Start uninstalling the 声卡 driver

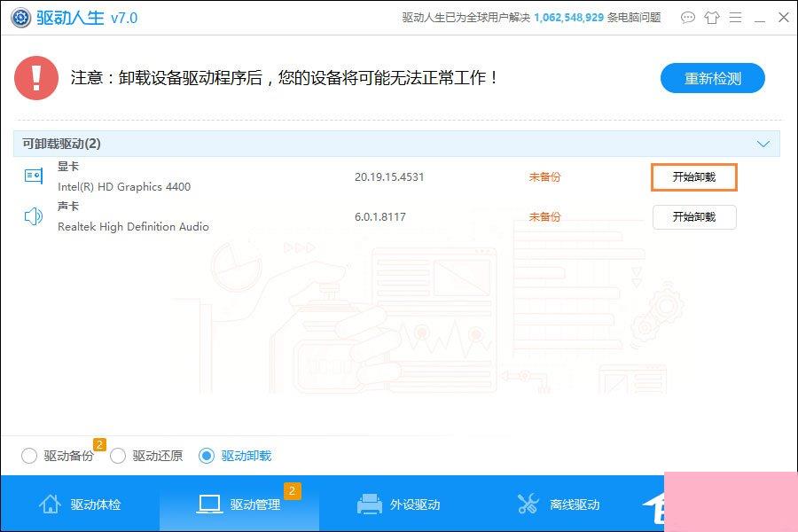pos(694,217)
